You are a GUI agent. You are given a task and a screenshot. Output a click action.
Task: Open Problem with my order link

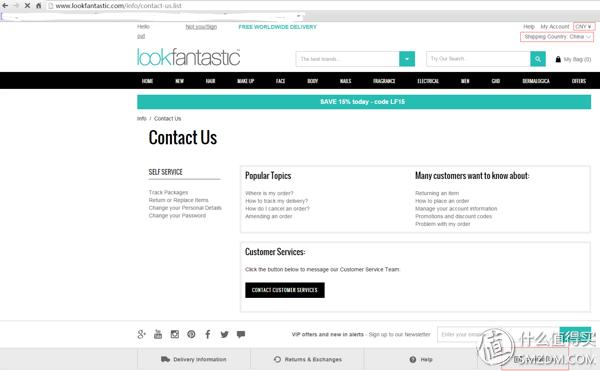(x=443, y=224)
